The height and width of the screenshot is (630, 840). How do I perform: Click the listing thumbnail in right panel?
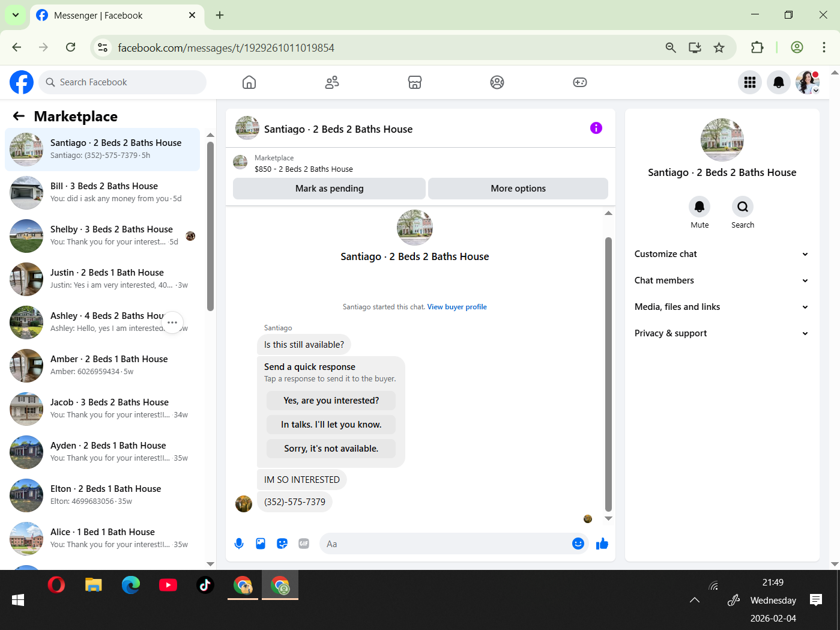point(722,140)
